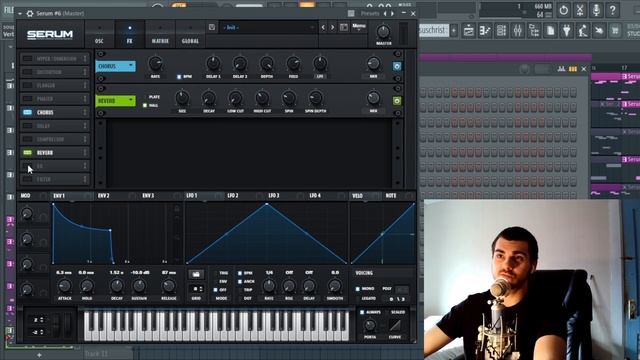Toggle LFO BPM sync checkbox
Viewport: 640px width, 360px height.
[x=240, y=273]
